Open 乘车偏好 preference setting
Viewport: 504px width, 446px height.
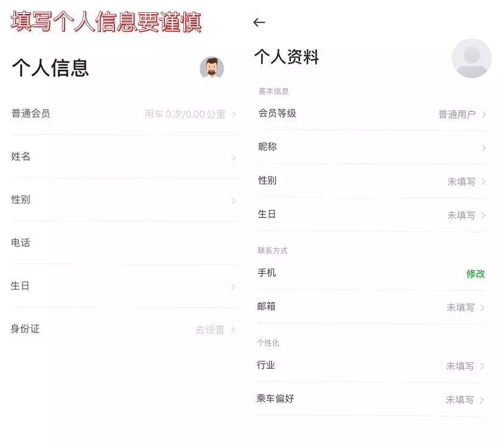[371, 400]
